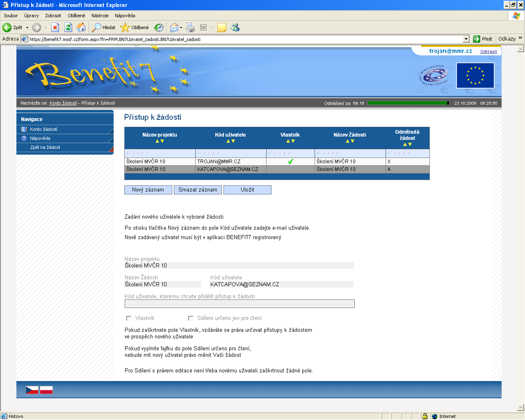Open the Nástroje menu
The height and width of the screenshot is (420, 525).
pyautogui.click(x=100, y=16)
